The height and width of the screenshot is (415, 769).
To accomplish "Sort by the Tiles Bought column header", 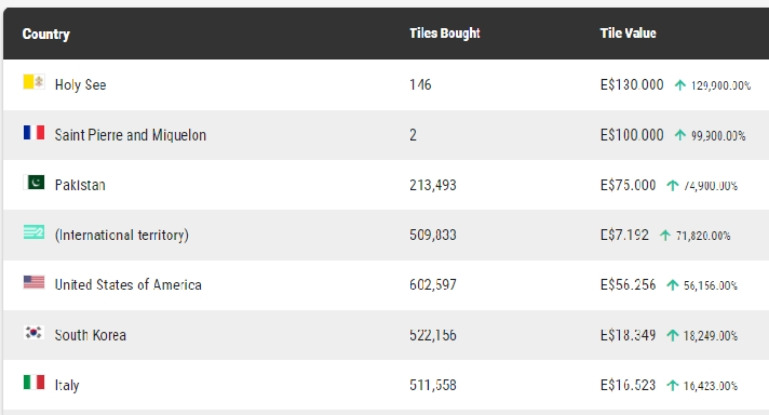I will point(445,33).
